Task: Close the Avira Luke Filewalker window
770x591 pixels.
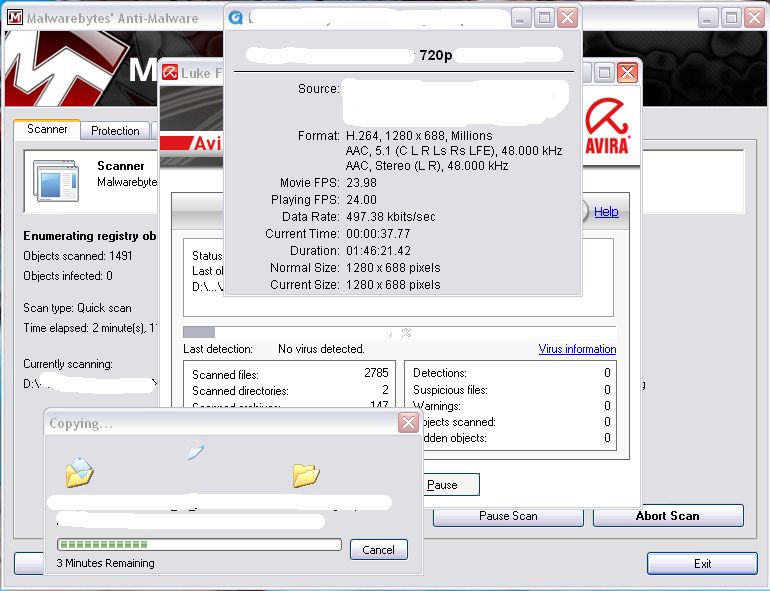Action: [x=627, y=73]
